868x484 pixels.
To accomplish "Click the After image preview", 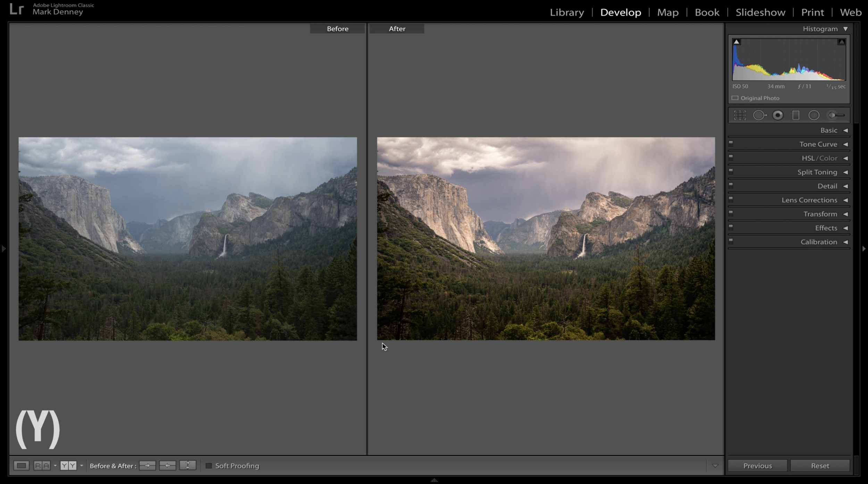I will 546,239.
